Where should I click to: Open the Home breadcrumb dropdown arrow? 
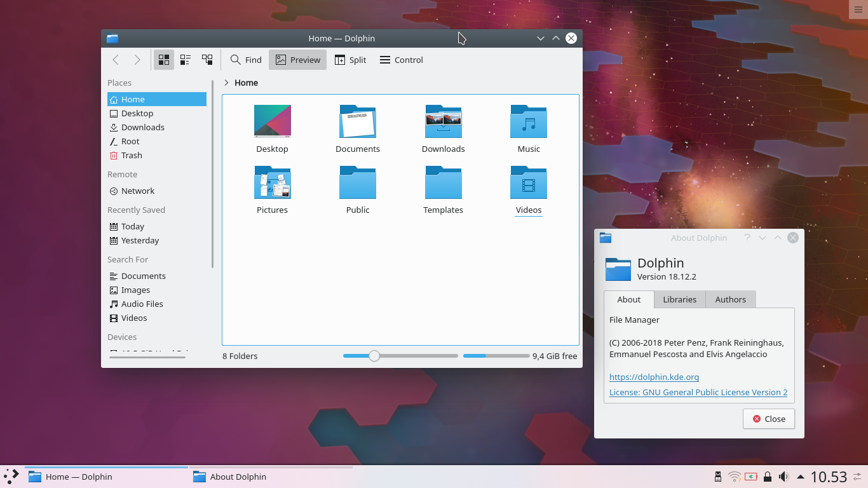[x=227, y=83]
